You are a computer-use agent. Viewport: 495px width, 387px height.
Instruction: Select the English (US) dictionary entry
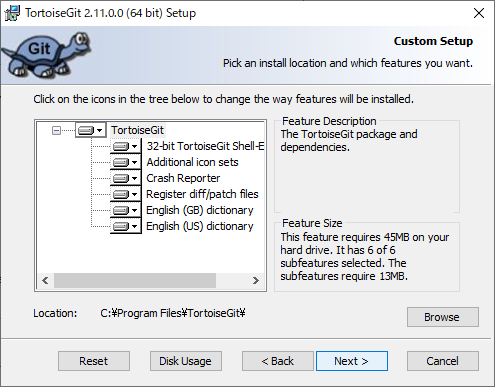point(200,226)
